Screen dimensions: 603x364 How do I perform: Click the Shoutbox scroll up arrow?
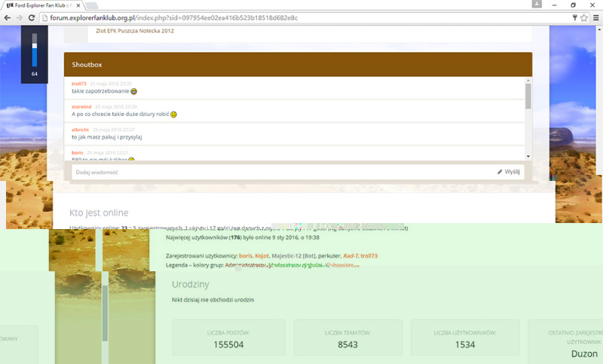(528, 81)
